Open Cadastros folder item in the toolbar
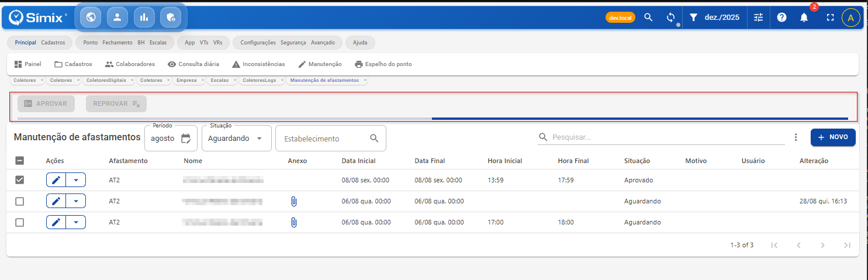This screenshot has width=868, height=280. (73, 64)
